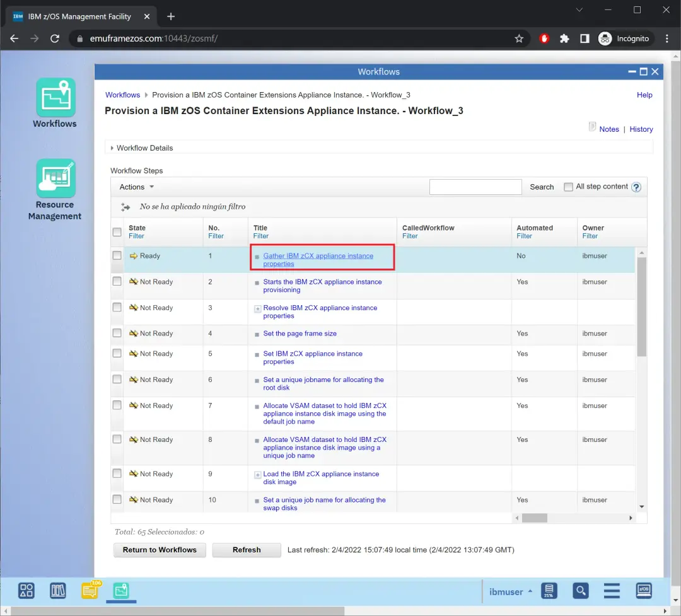Click the workflow steps search field
The width and height of the screenshot is (681, 616).
point(475,187)
